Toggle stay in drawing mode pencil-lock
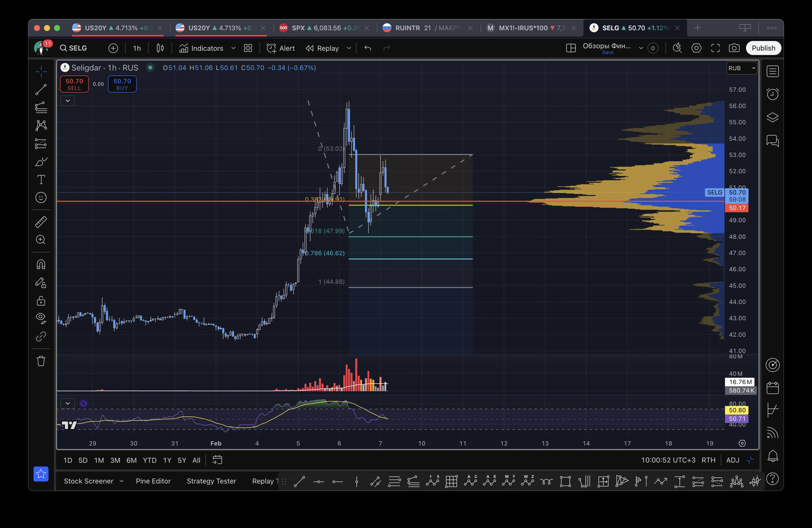 pyautogui.click(x=41, y=283)
